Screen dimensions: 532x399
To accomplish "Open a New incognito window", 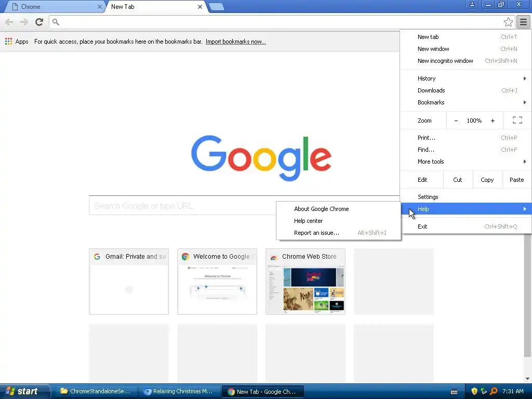I will (x=465, y=61).
